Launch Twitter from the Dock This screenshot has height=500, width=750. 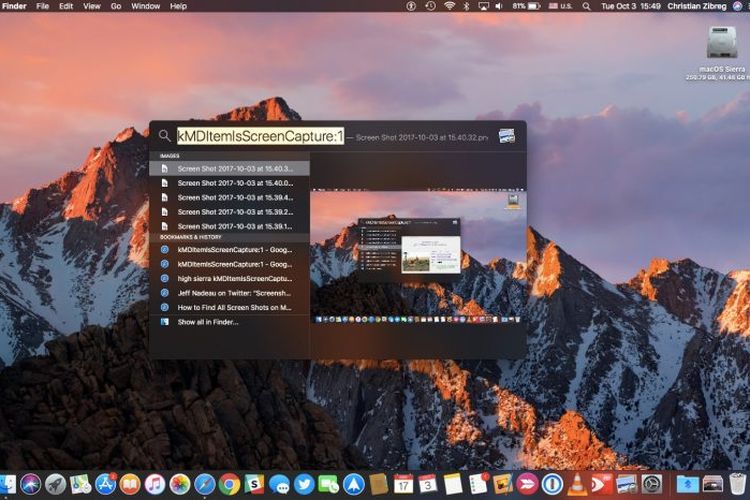click(304, 485)
